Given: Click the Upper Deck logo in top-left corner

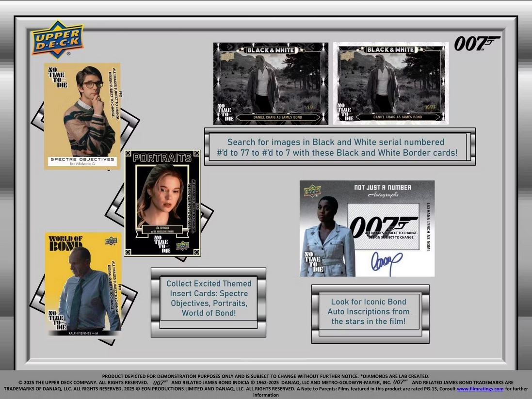Looking at the screenshot, I should 57,39.
